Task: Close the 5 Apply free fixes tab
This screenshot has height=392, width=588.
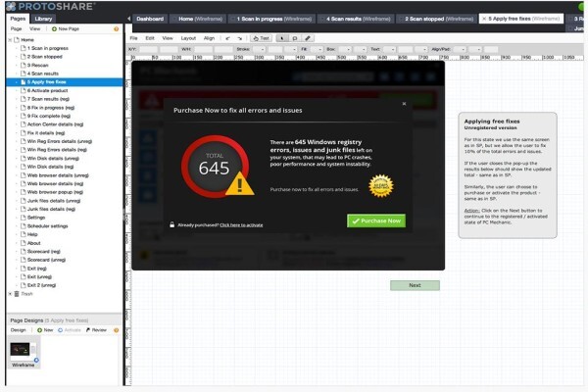Action: pos(484,19)
